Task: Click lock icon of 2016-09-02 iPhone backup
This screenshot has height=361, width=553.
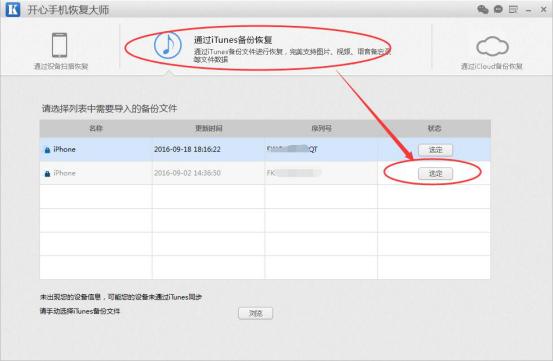Action: tap(47, 173)
